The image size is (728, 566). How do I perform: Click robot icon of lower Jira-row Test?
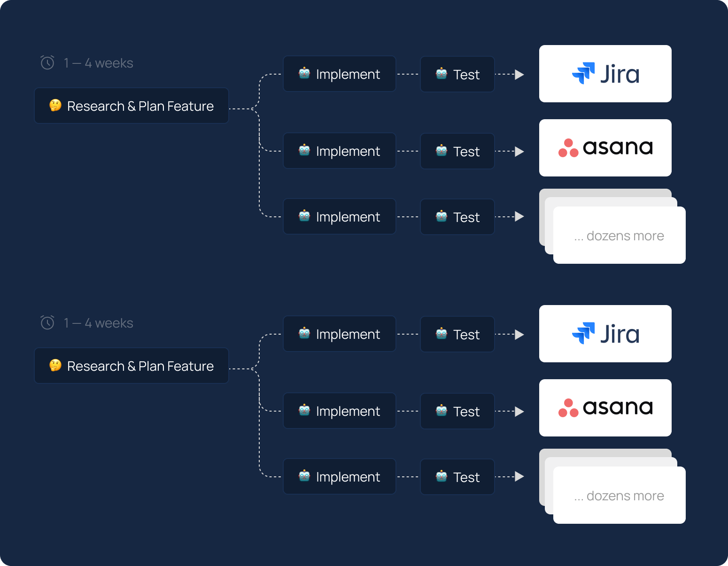pos(441,334)
